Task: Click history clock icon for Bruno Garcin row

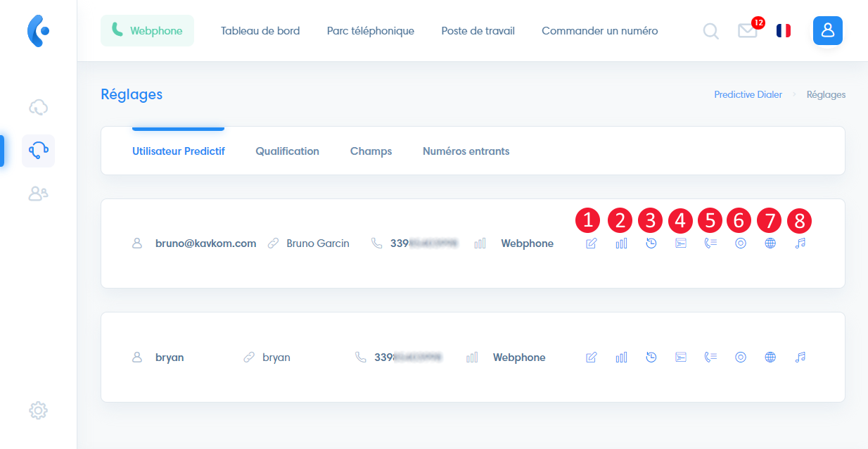Action: pos(651,244)
